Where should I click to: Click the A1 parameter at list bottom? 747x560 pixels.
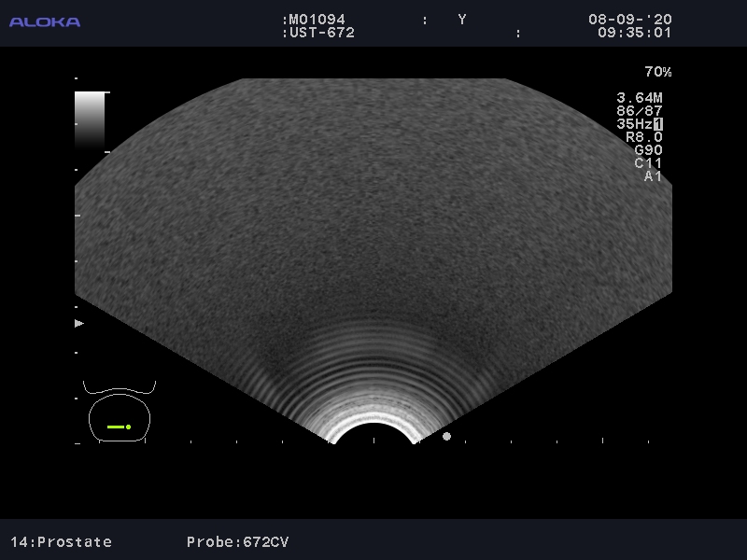click(x=653, y=176)
